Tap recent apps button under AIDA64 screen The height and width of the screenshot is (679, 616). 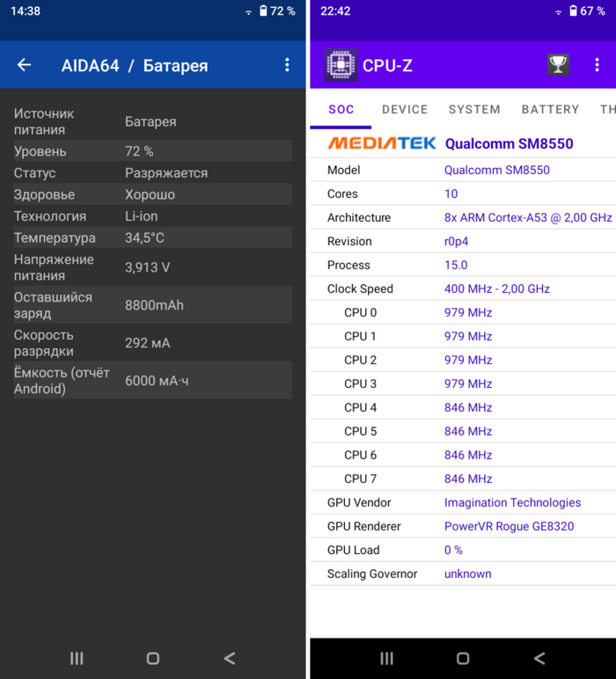(77, 658)
